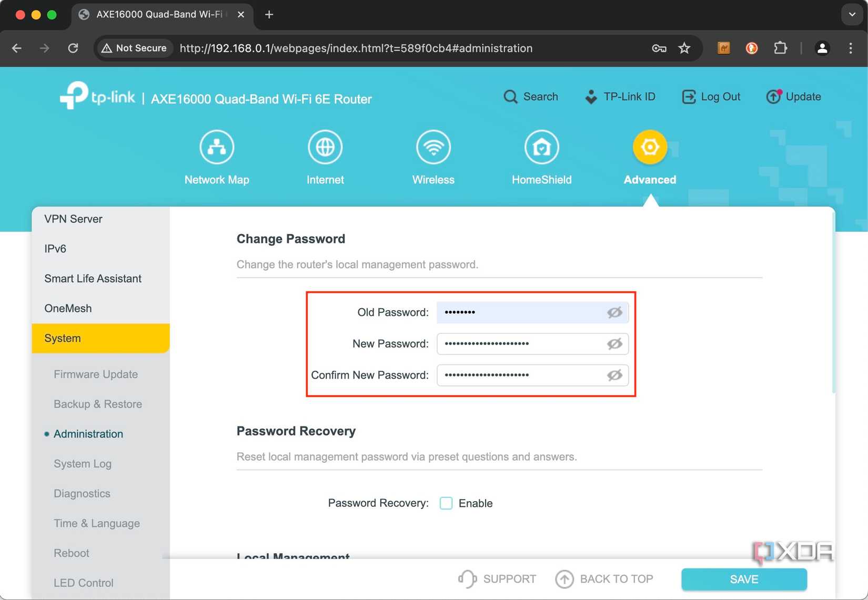Log Out of the router
This screenshot has width=868, height=600.
pos(711,97)
